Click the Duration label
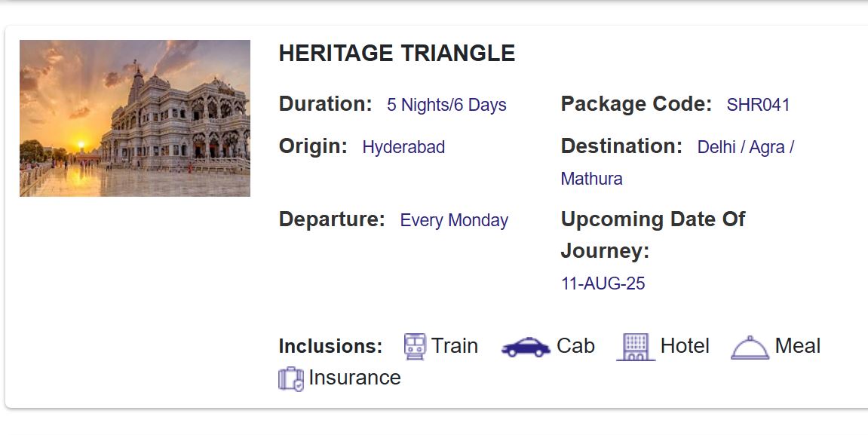Screen dimensions: 868x435 [324, 104]
